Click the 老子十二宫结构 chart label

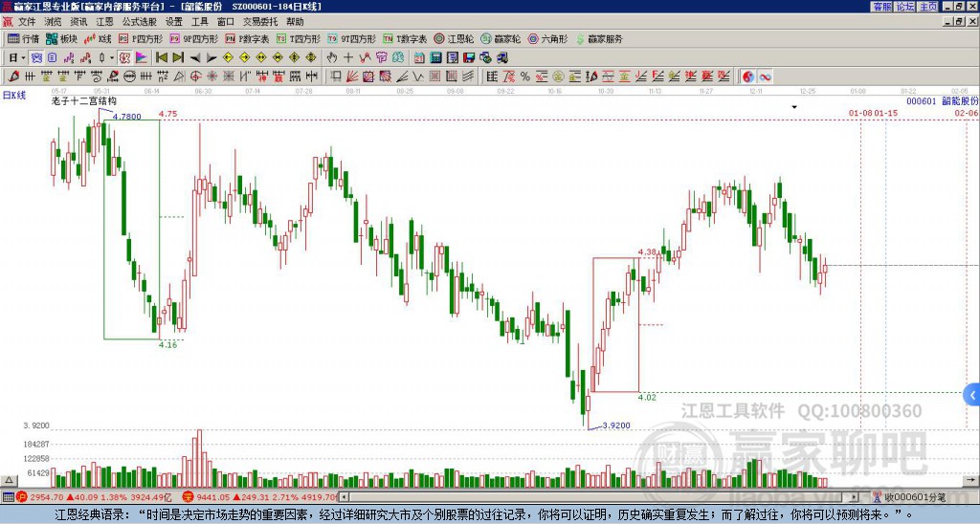(x=84, y=100)
